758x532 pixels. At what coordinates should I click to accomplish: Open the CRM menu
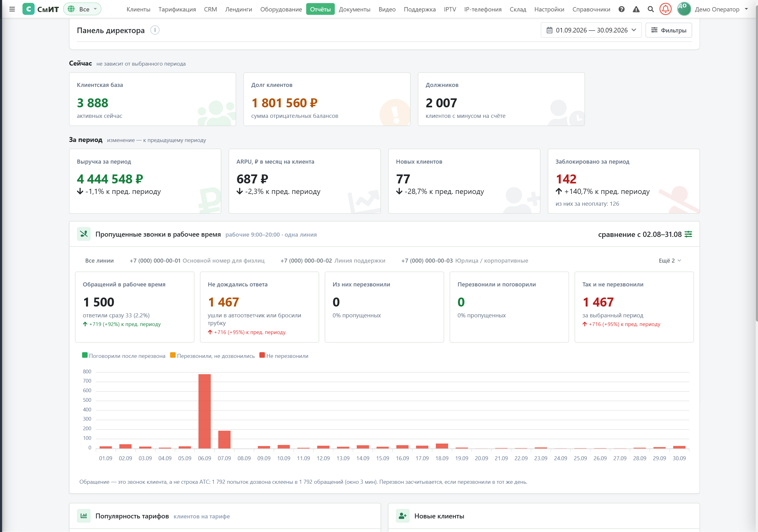coord(210,9)
